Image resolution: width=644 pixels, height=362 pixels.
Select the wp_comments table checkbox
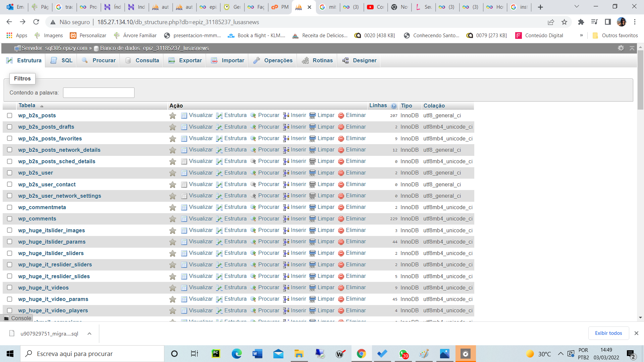click(x=10, y=219)
